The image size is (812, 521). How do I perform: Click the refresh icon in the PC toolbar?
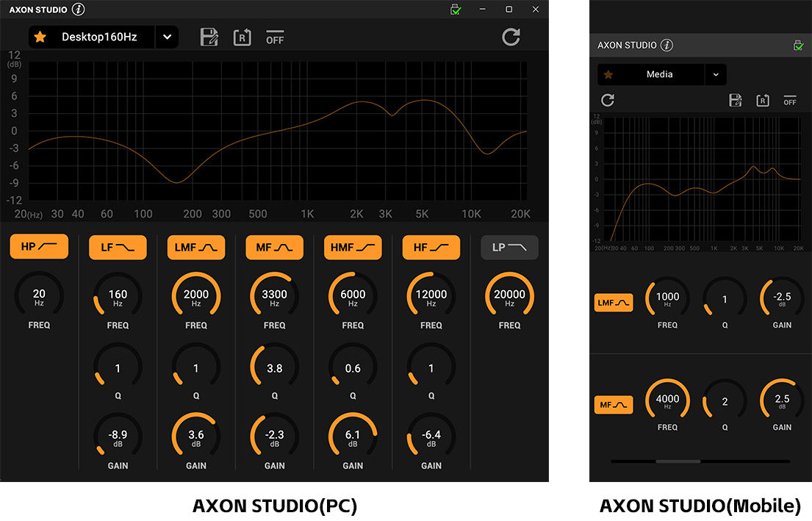coord(511,37)
